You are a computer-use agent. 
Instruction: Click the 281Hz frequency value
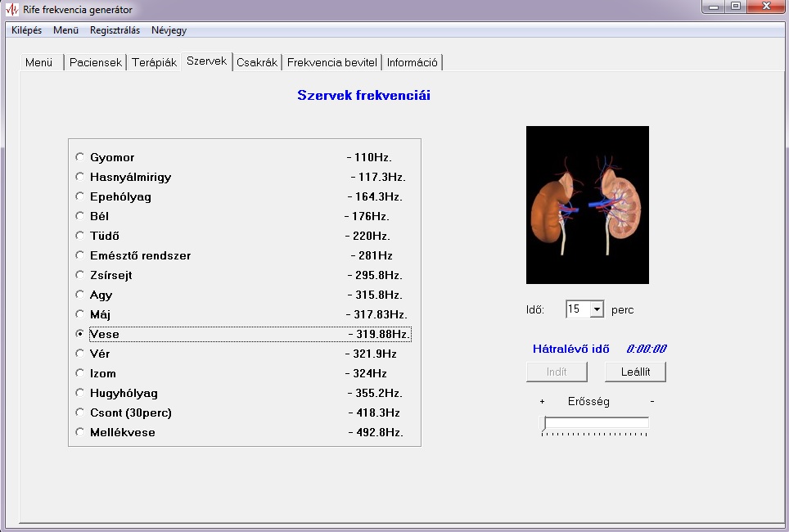pos(372,255)
